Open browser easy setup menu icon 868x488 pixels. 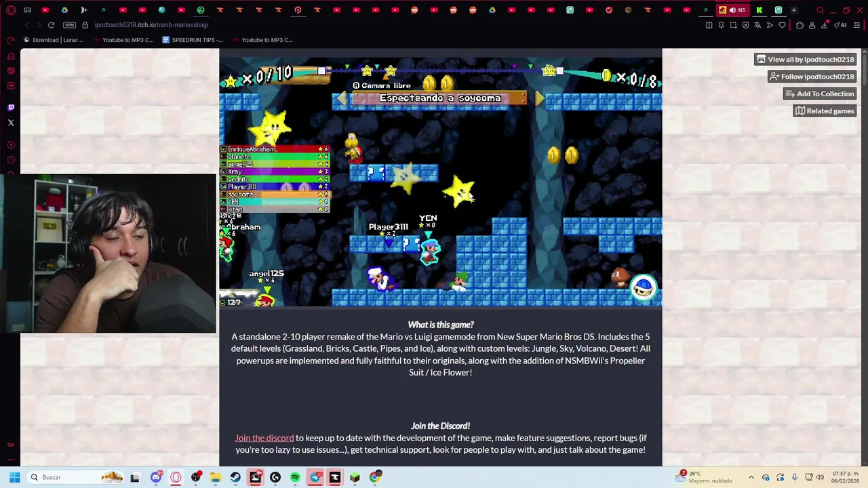pos(856,25)
